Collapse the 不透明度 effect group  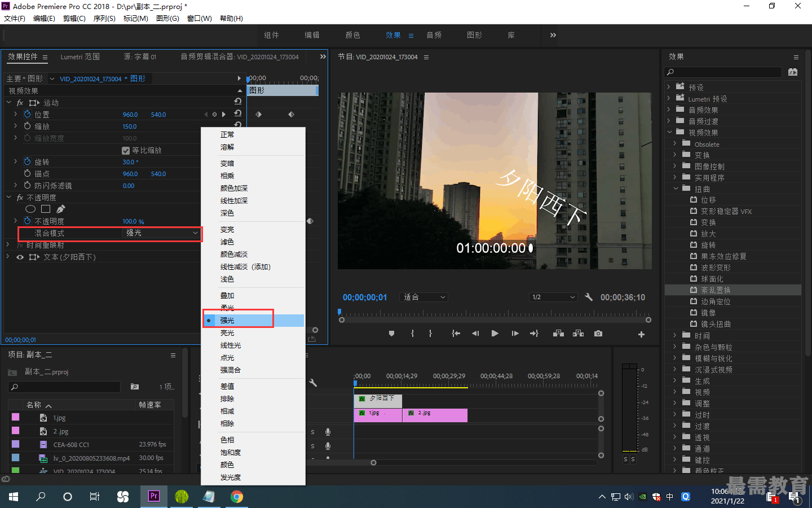tap(9, 198)
